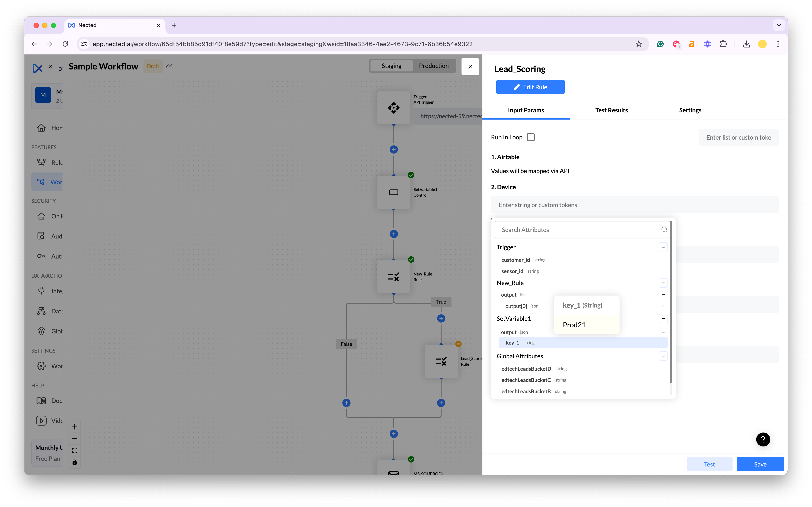Open the help question mark bubble
Image resolution: width=812 pixels, height=507 pixels.
pos(763,439)
